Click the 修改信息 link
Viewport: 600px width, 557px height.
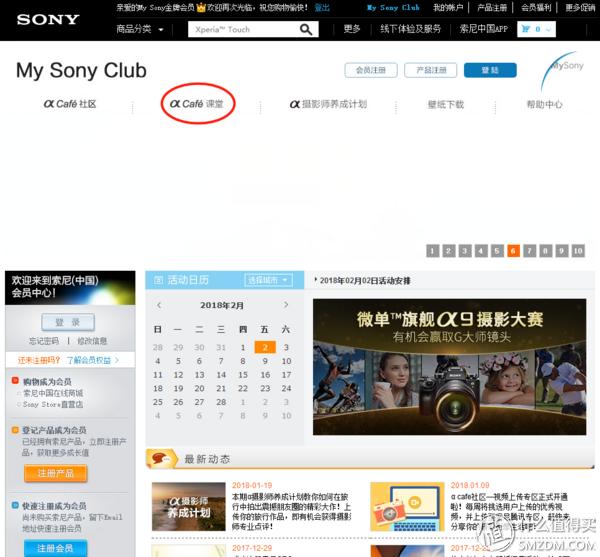click(x=92, y=341)
